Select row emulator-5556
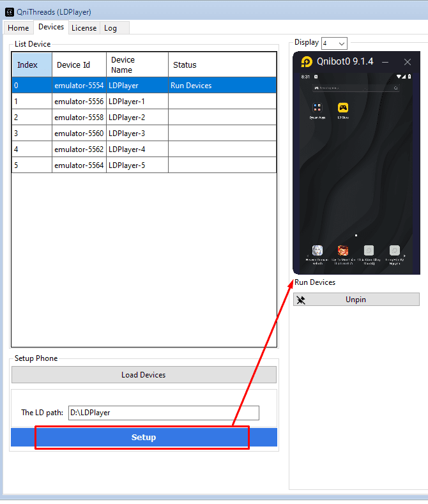 pyautogui.click(x=144, y=102)
